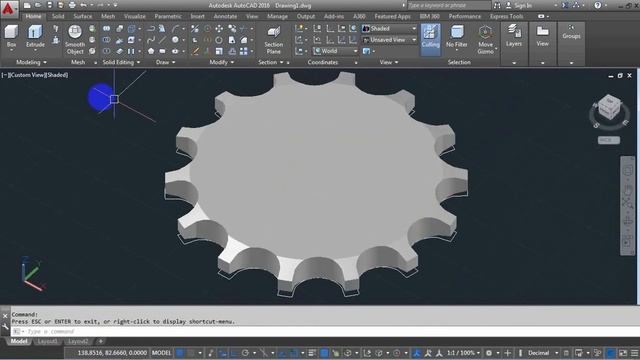Click the Help question mark icon

tap(598, 5)
